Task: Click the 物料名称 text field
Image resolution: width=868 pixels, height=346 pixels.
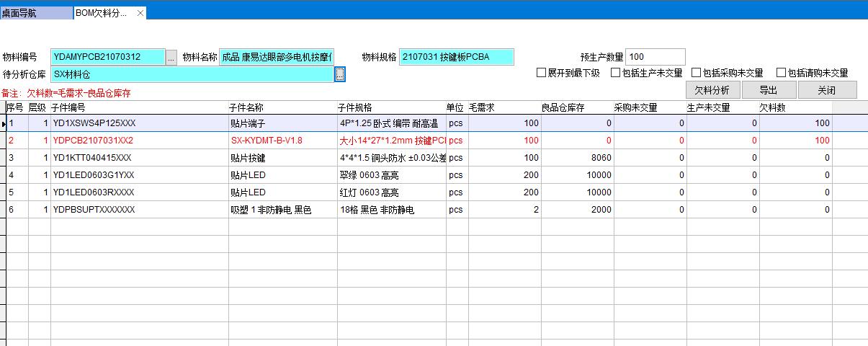Action: pos(277,57)
